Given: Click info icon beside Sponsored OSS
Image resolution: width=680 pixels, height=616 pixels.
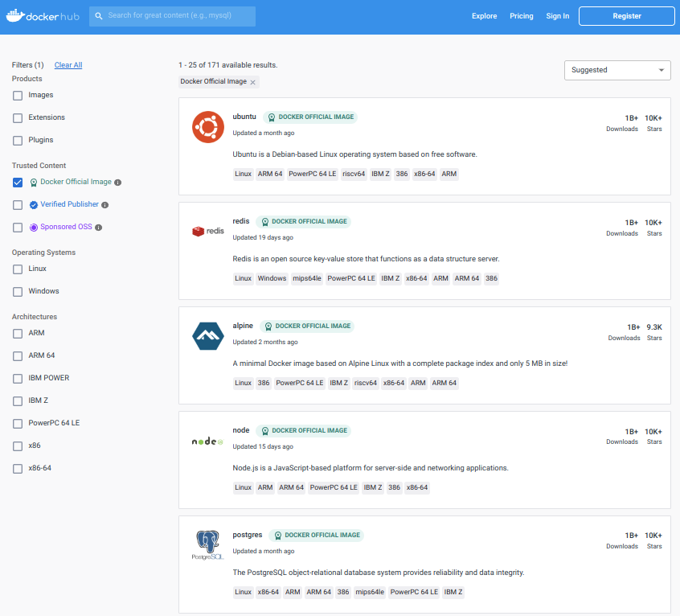Looking at the screenshot, I should pos(99,228).
